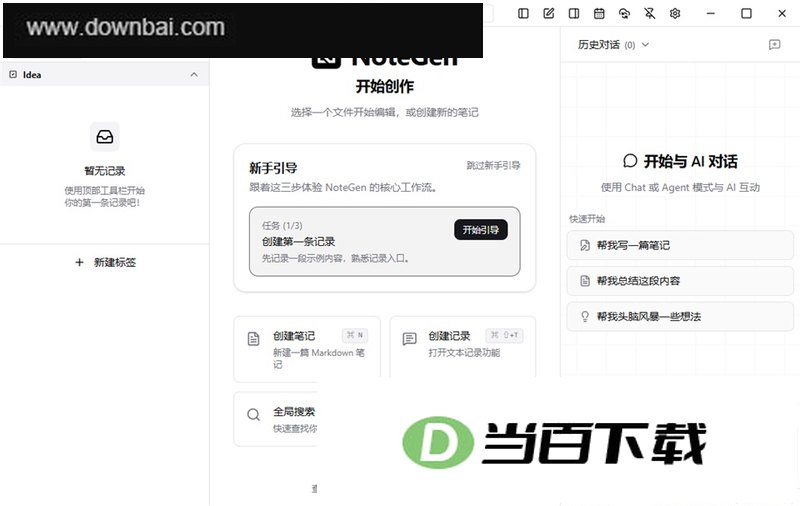Viewport: 800px width, 506px height.
Task: Toggle the window pin icon
Action: 649,13
